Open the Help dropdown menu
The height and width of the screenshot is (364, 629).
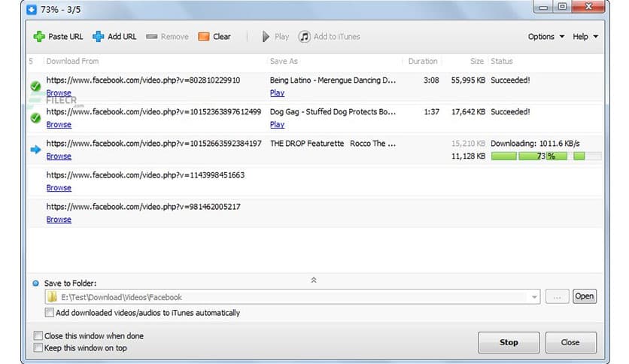pyautogui.click(x=585, y=37)
